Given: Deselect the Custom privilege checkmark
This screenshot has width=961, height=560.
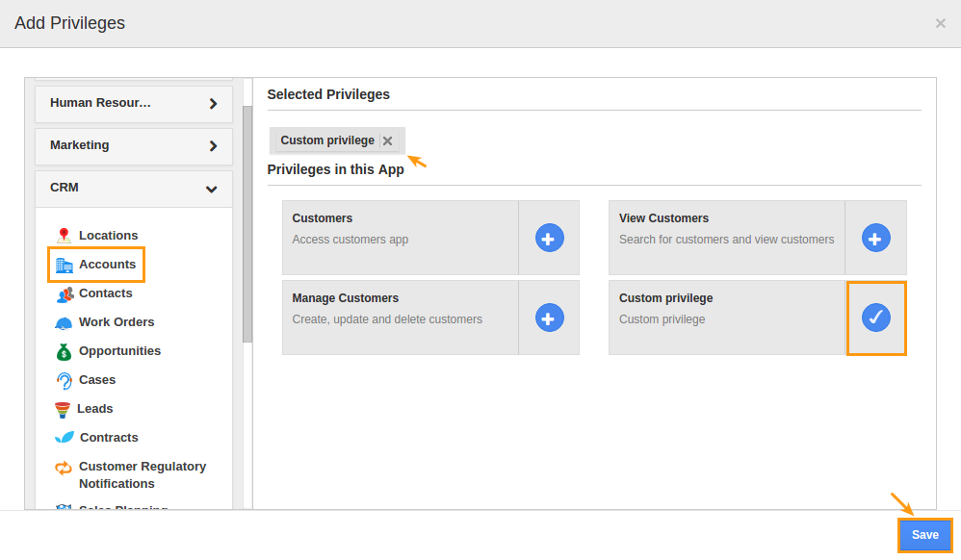Looking at the screenshot, I should (875, 318).
